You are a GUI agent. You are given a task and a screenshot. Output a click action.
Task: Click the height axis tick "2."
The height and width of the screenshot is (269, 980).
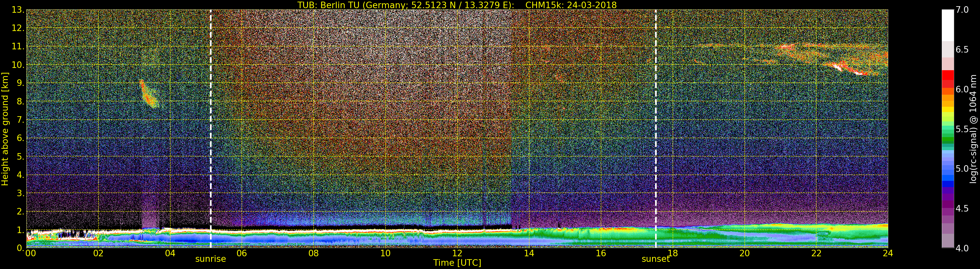(x=21, y=211)
